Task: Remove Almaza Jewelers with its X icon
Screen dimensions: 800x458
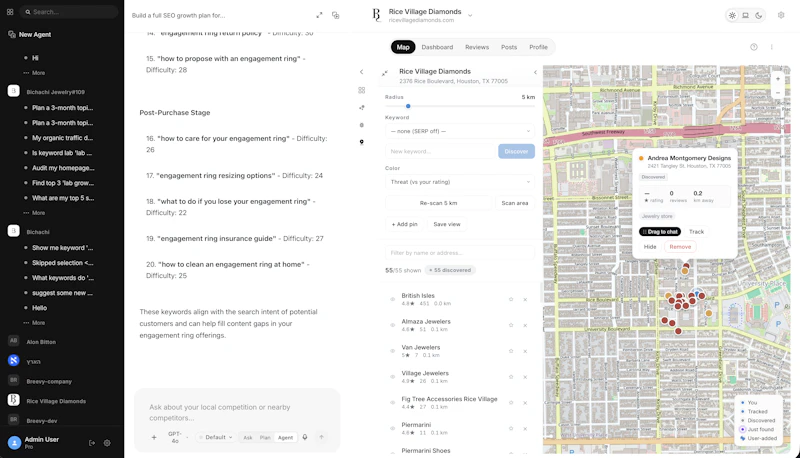Action: click(x=525, y=325)
